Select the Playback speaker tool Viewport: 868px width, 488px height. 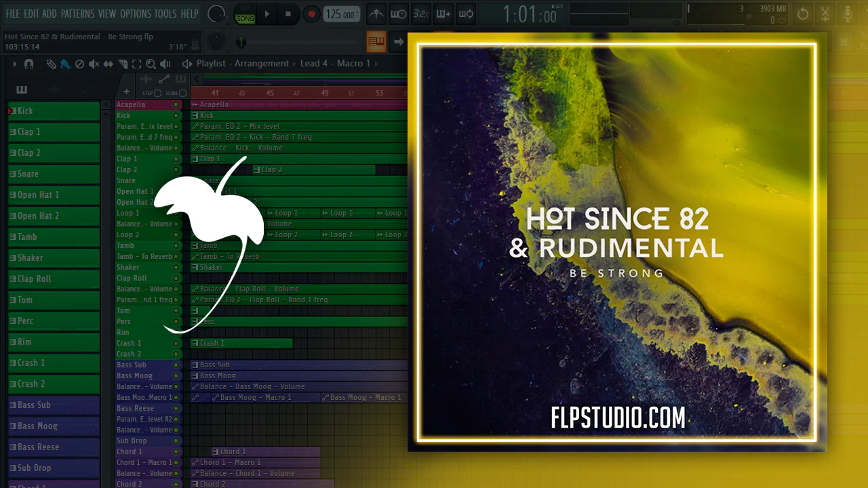pyautogui.click(x=165, y=64)
